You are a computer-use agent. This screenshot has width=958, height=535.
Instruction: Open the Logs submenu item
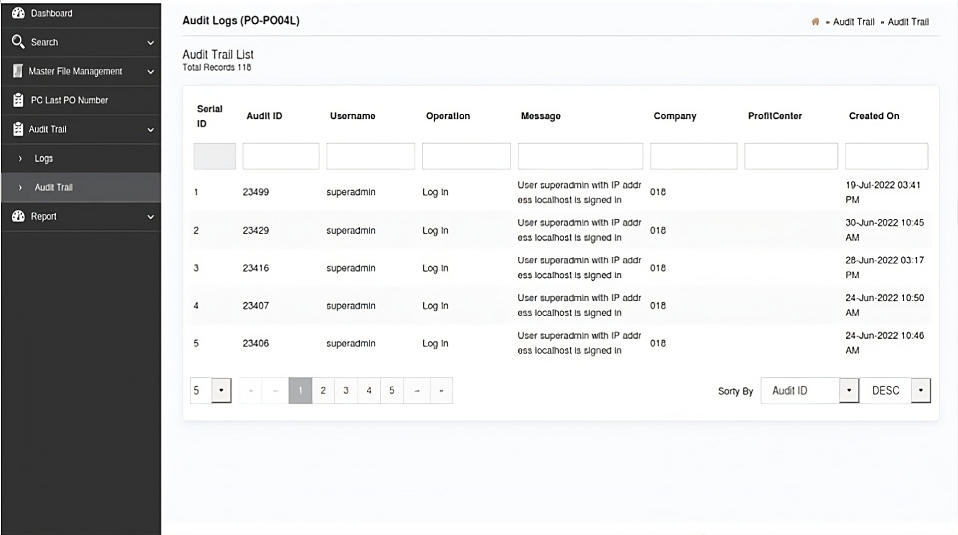44,158
